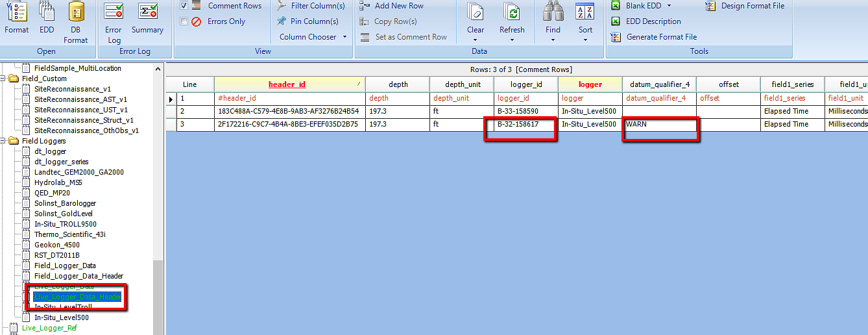Open the Error Log icon
The height and width of the screenshot is (335, 868).
click(114, 22)
